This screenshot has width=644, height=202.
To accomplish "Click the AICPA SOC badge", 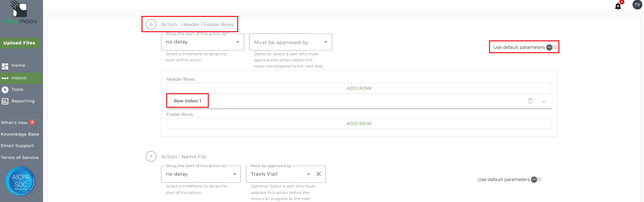I will (x=21, y=181).
